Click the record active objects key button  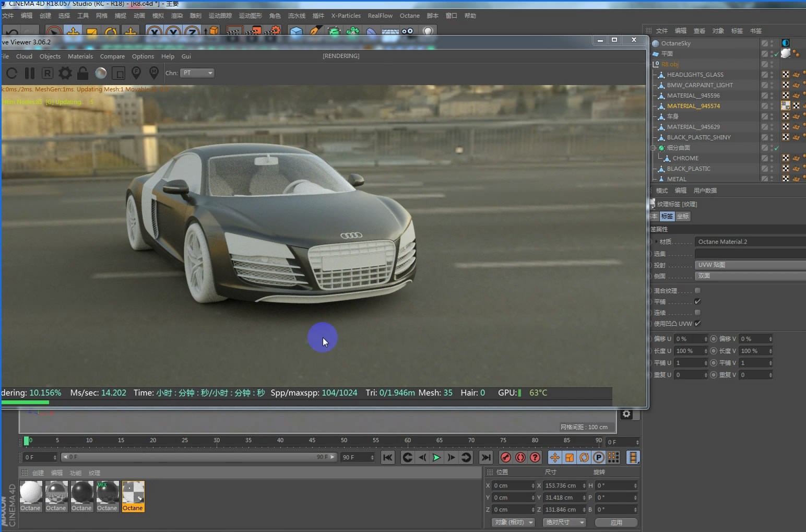coord(505,458)
